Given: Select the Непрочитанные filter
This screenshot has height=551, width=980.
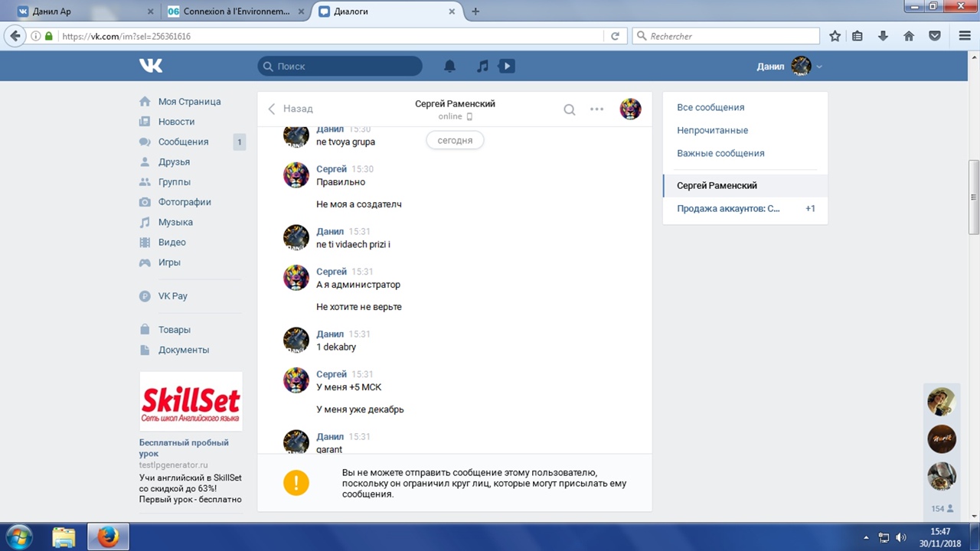Looking at the screenshot, I should (712, 130).
